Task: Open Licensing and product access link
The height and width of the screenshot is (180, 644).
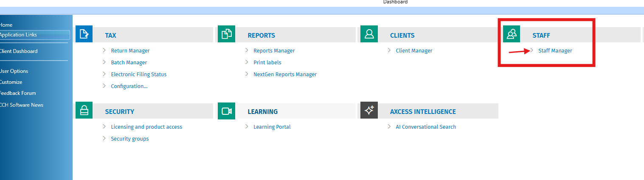Action: pos(146,127)
